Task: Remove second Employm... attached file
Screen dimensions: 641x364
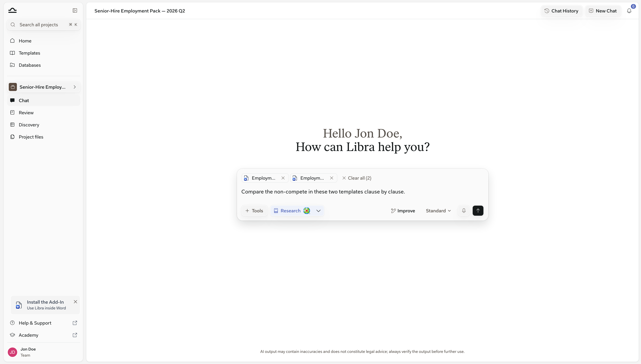Action: [x=331, y=178]
